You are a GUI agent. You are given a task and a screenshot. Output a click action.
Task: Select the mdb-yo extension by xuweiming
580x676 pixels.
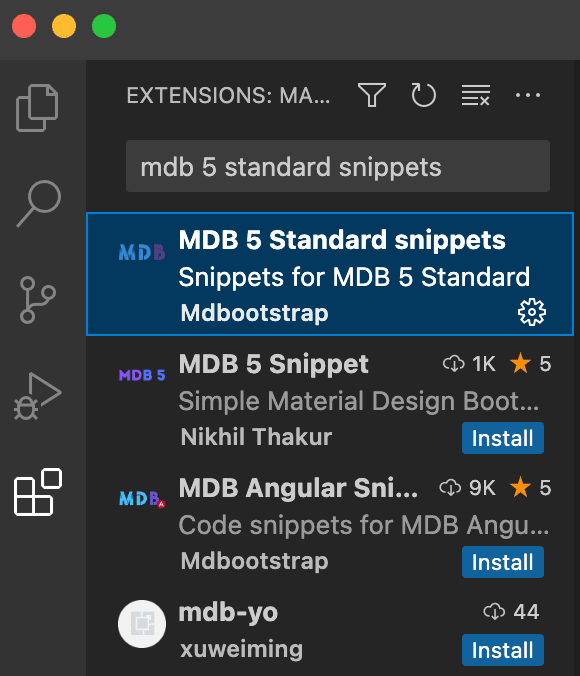330,630
